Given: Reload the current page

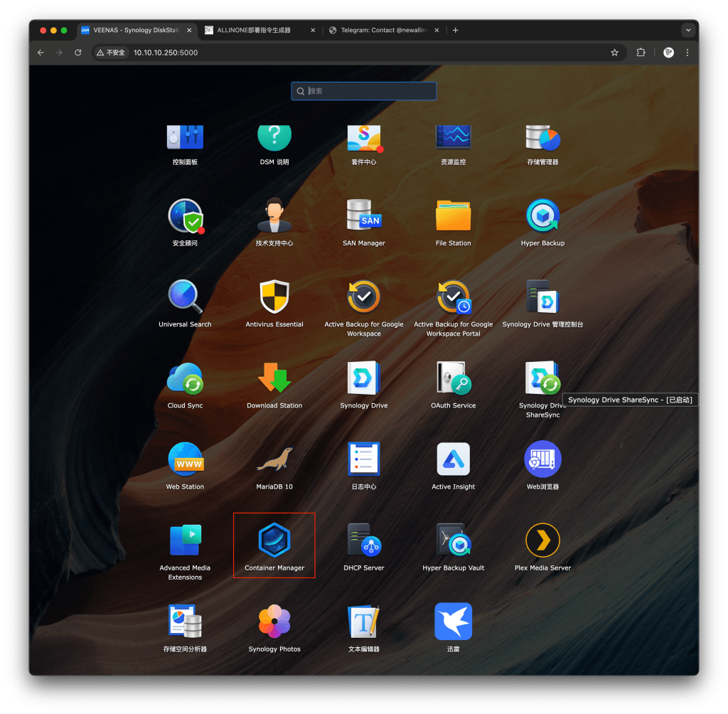Looking at the screenshot, I should pos(78,53).
